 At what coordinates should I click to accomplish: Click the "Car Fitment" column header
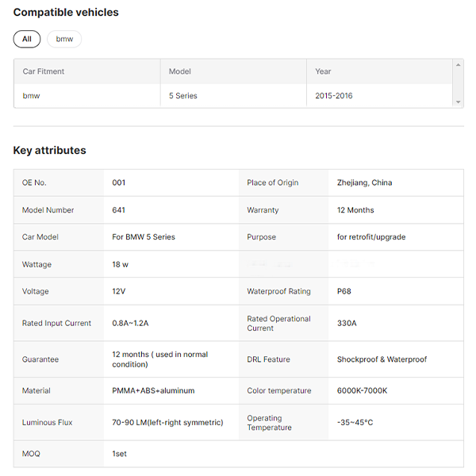(44, 71)
